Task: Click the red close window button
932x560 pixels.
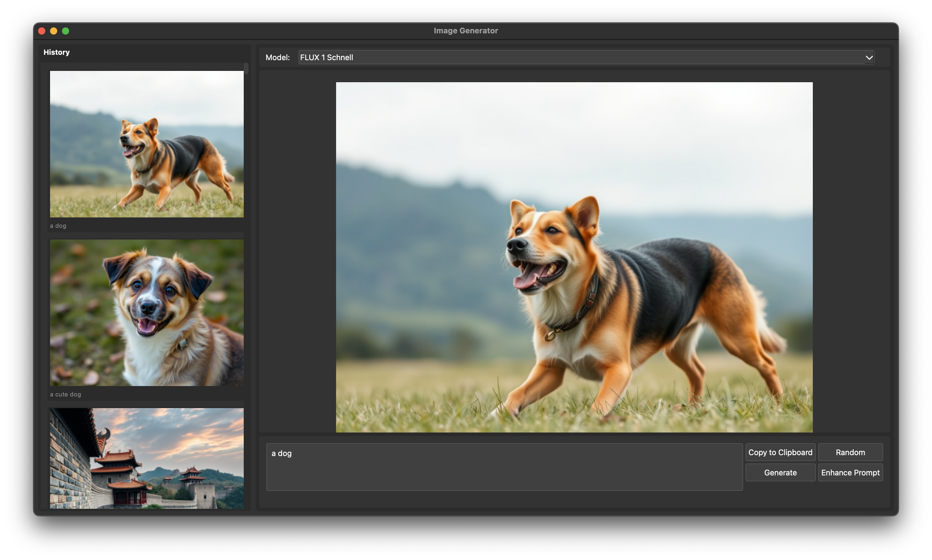Action: 42,31
